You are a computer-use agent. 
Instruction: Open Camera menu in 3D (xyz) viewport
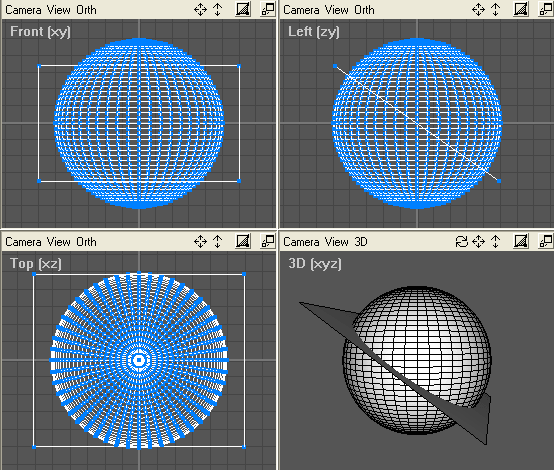[x=301, y=242]
